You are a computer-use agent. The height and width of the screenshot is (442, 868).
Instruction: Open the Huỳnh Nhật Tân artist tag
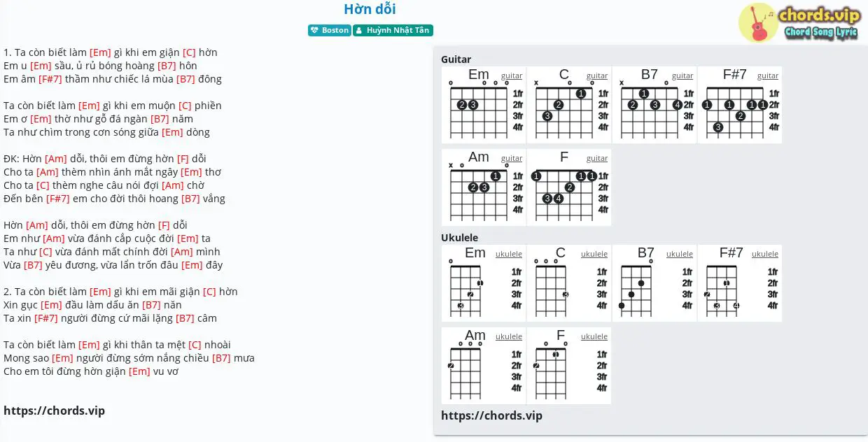[x=393, y=31]
